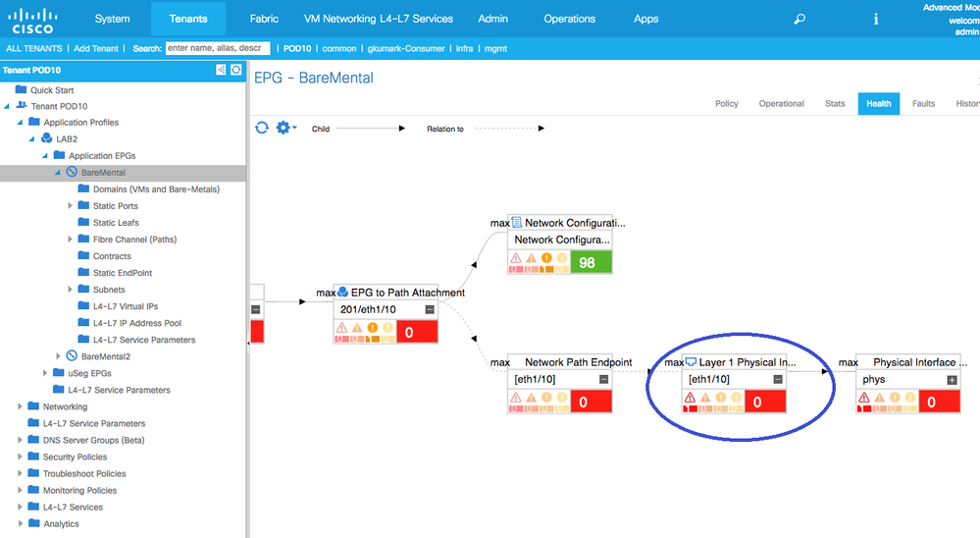
Task: Click critical fault icon on Physical Interface phys node
Action: click(864, 398)
